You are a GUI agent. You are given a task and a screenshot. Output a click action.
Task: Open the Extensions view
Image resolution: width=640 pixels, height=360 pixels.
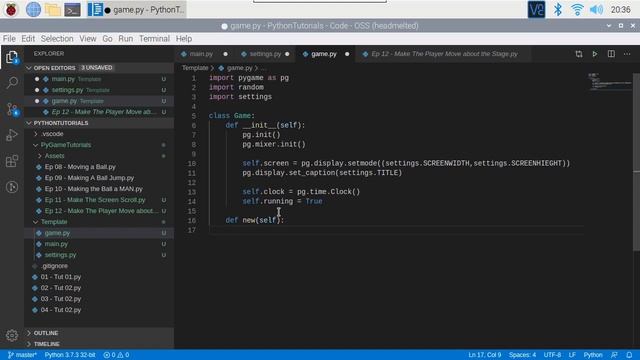click(12, 161)
